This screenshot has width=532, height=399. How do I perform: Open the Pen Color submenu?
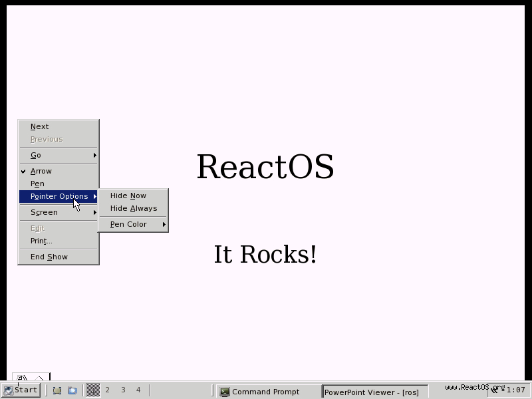pos(133,224)
